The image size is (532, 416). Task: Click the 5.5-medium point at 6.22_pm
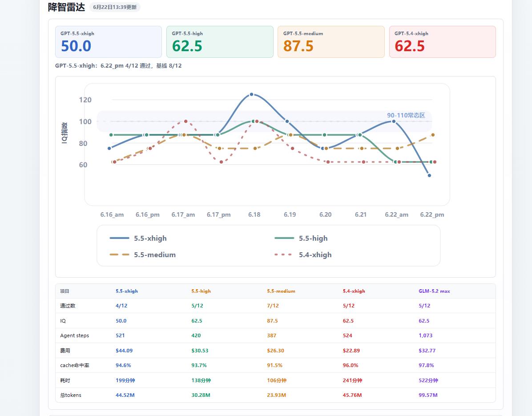(x=433, y=135)
